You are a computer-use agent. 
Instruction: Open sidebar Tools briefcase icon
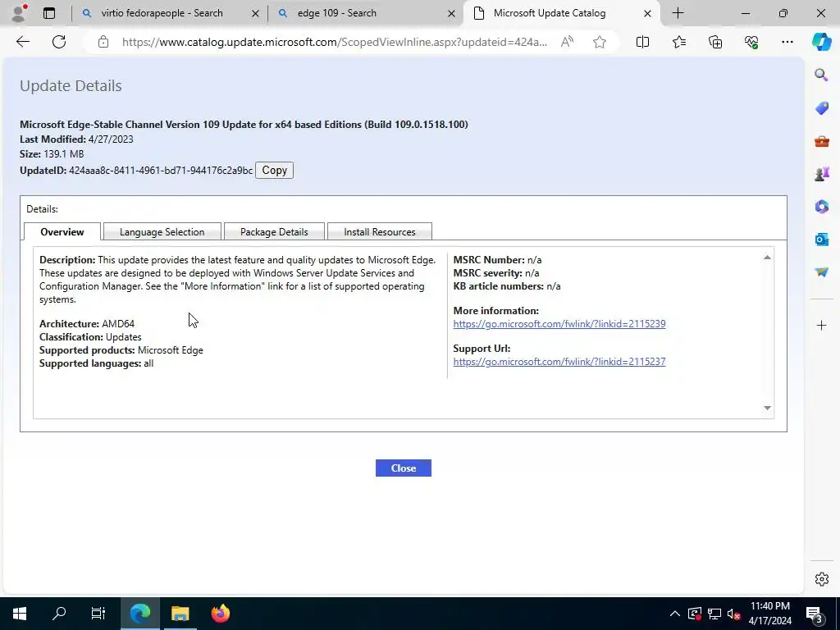click(821, 141)
